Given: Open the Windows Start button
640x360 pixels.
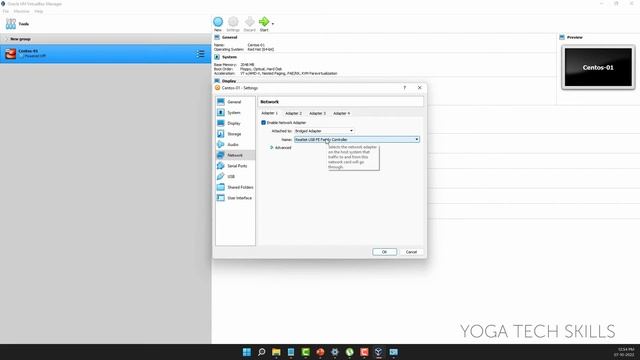Looking at the screenshot, I should pos(247,352).
